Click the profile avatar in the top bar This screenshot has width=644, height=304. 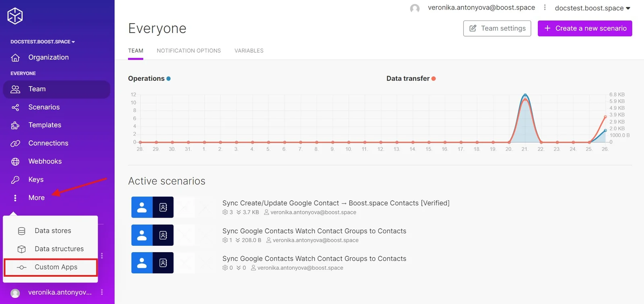pyautogui.click(x=415, y=8)
